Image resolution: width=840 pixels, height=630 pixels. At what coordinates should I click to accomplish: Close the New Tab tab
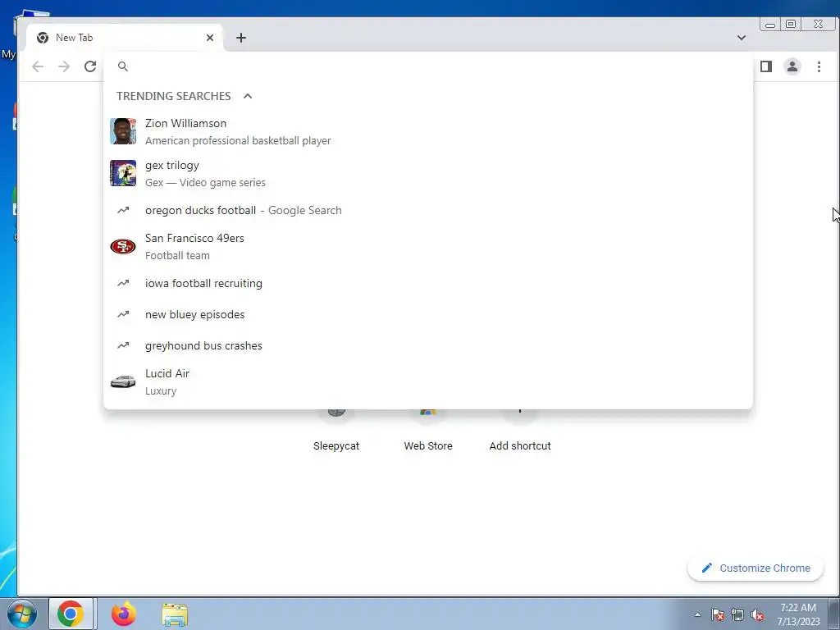pyautogui.click(x=210, y=38)
